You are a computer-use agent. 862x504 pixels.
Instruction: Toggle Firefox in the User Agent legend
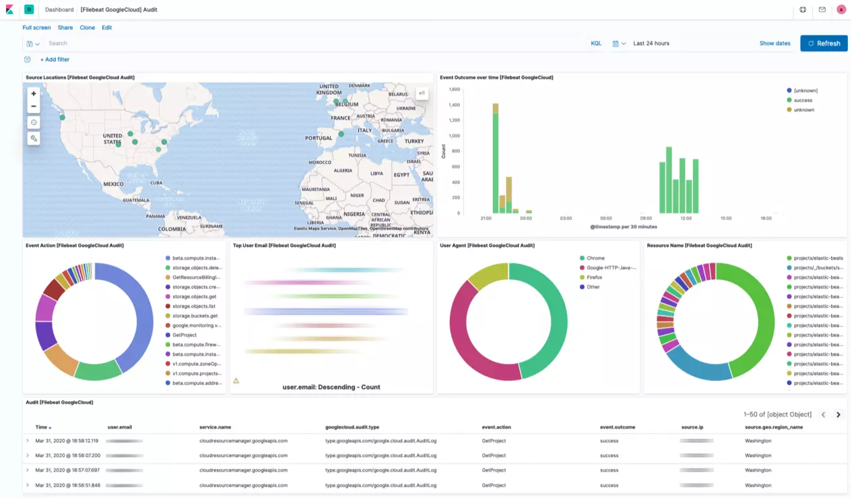594,277
